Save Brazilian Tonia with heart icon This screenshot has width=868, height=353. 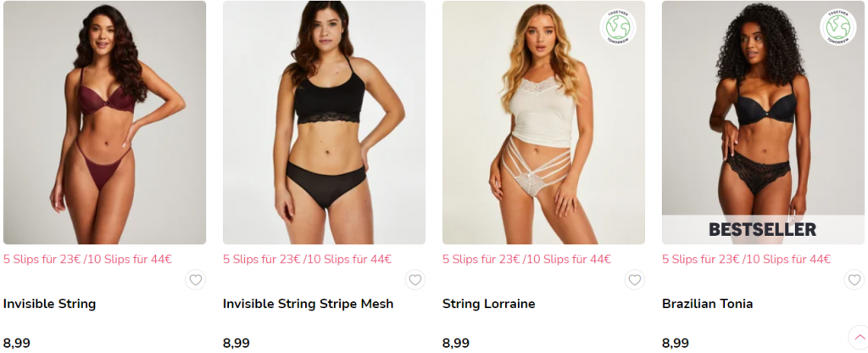click(854, 280)
